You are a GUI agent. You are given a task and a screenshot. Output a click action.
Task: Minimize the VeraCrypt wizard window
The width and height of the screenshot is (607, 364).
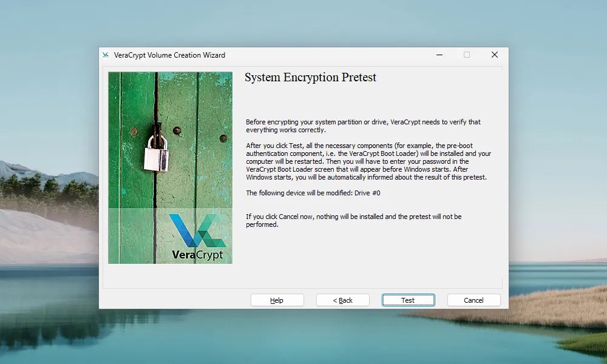[439, 55]
